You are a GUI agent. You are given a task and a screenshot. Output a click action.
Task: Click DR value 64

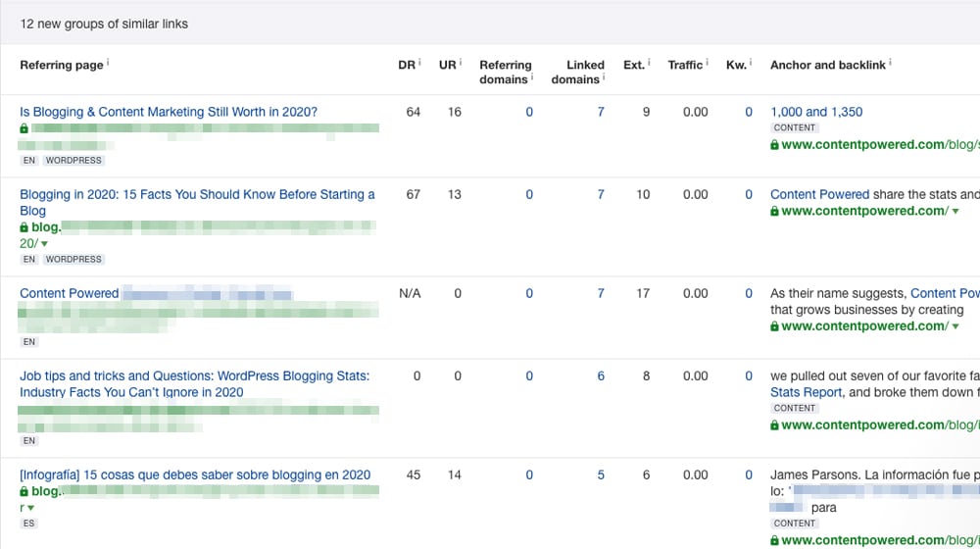(414, 112)
